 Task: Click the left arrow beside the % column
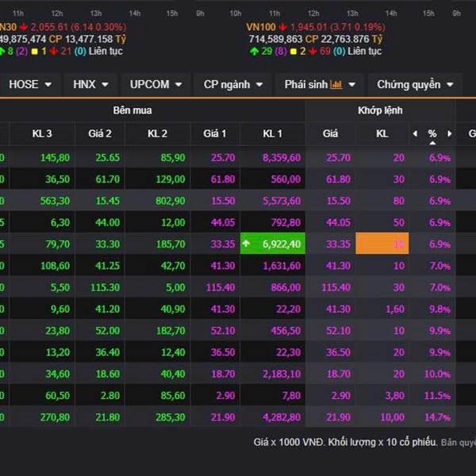[x=414, y=134]
